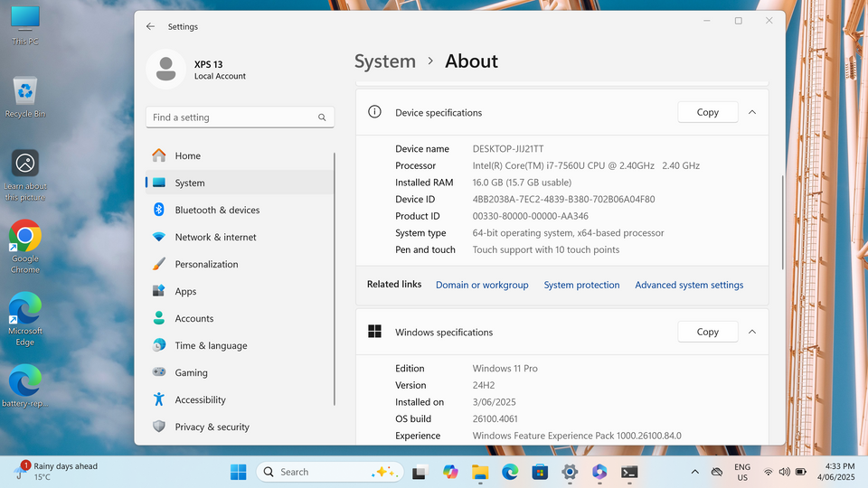
Task: Collapse the Device specifications section
Action: (751, 112)
